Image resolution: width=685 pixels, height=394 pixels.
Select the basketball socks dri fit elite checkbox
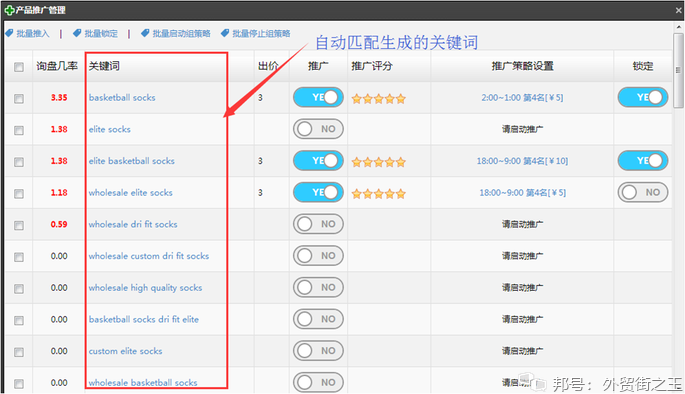tap(19, 320)
